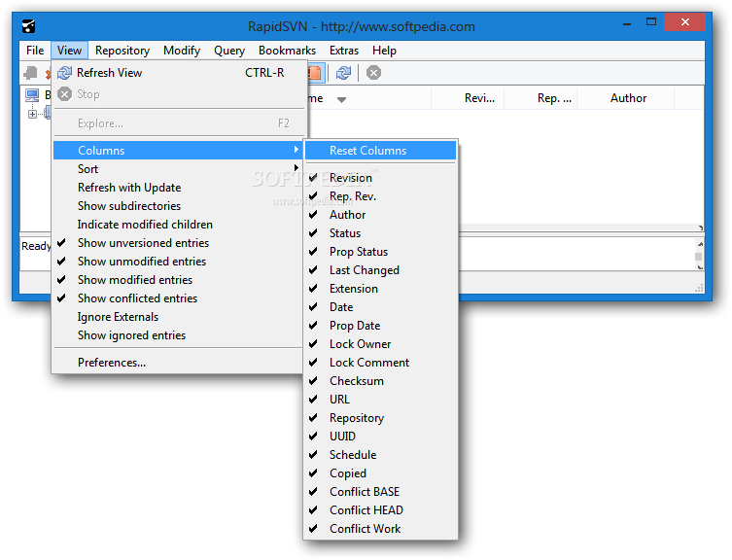Open the Extras menu

[344, 51]
